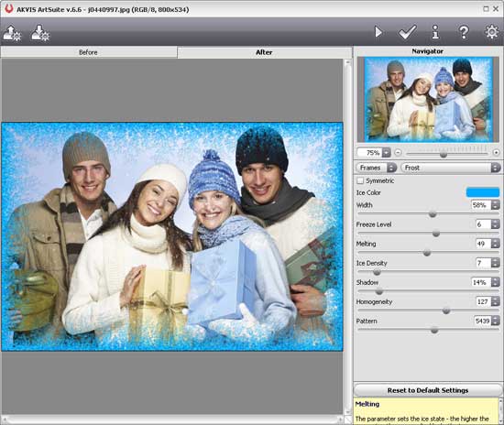Click Reset to Default Settings
Viewport: 504px width, 425px height.
[428, 390]
